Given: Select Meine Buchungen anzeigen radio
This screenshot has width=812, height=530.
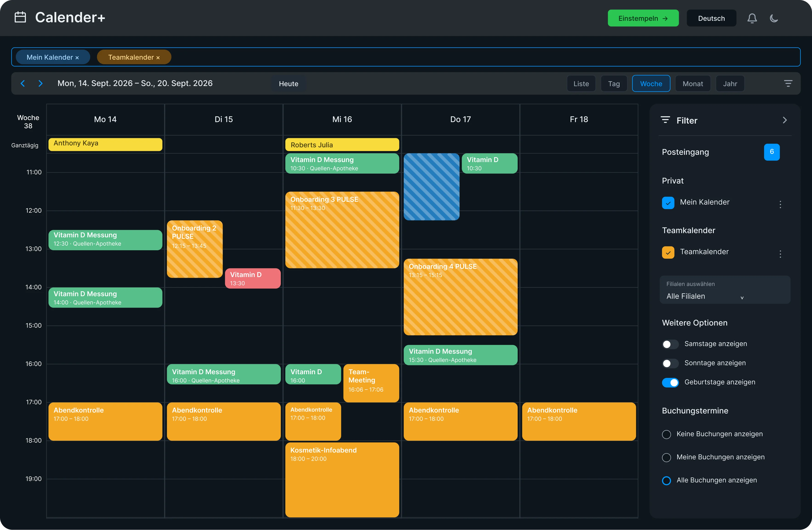Looking at the screenshot, I should coord(666,457).
